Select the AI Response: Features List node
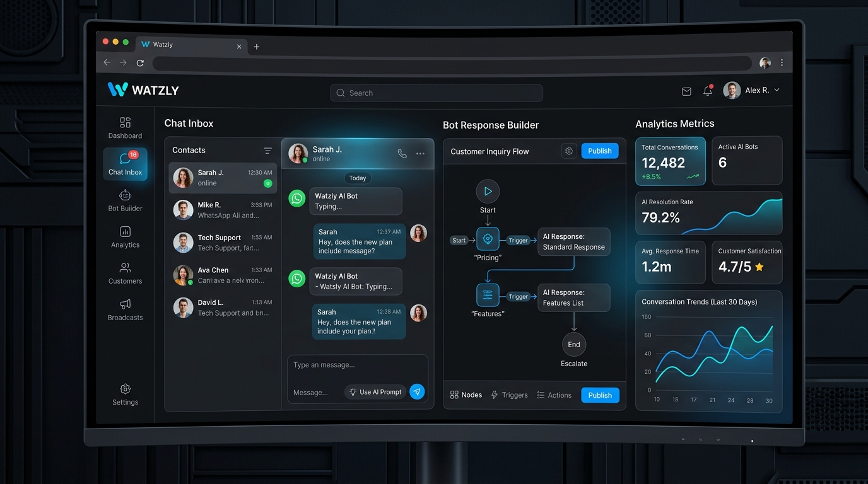 tap(574, 297)
